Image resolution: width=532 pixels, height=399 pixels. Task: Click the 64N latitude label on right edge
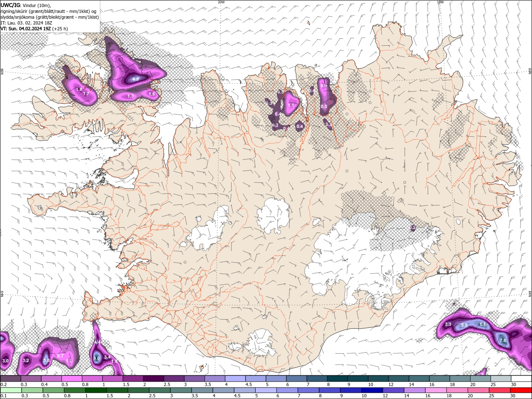(530, 294)
